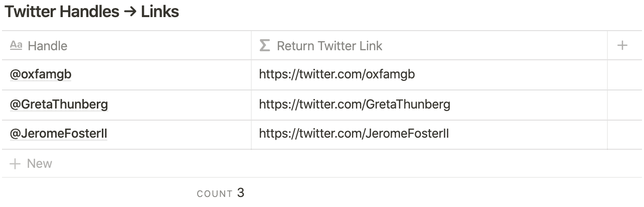Image resolution: width=644 pixels, height=207 pixels.
Task: Click empty cell right of JeromeFosterII link
Action: coord(625,135)
